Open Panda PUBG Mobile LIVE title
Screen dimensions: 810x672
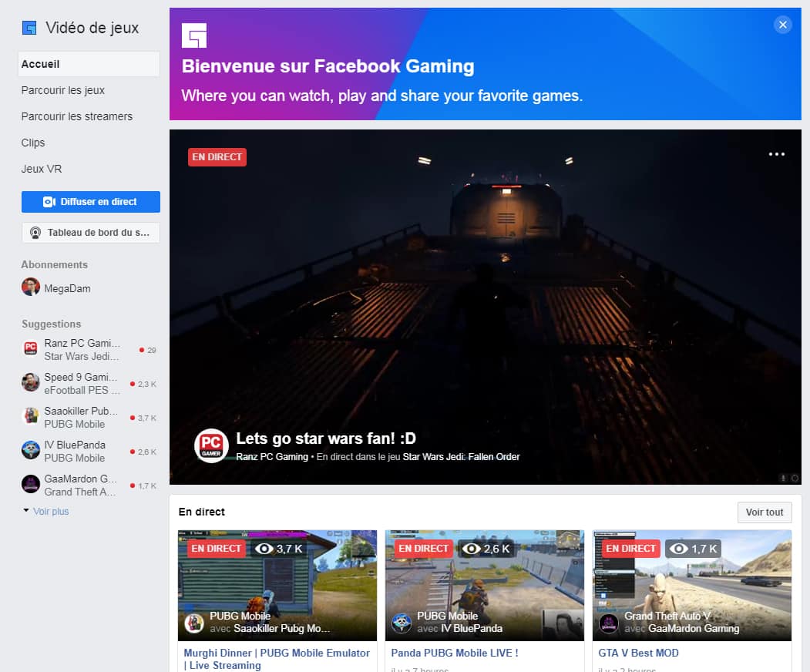tap(455, 653)
